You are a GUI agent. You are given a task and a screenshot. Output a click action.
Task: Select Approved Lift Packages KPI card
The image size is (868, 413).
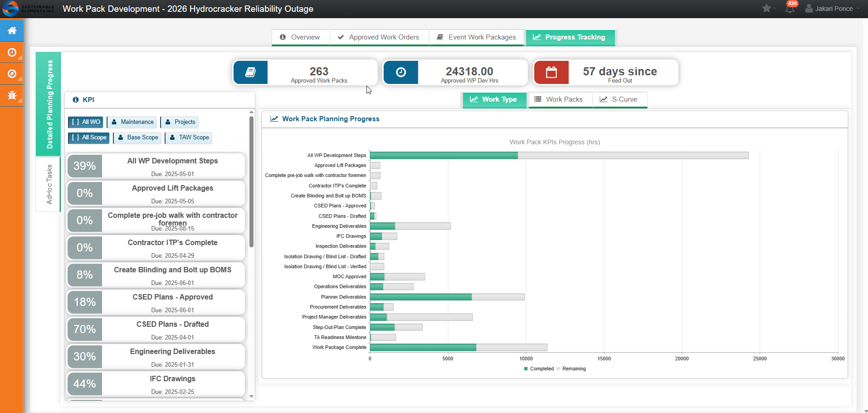[156, 193]
